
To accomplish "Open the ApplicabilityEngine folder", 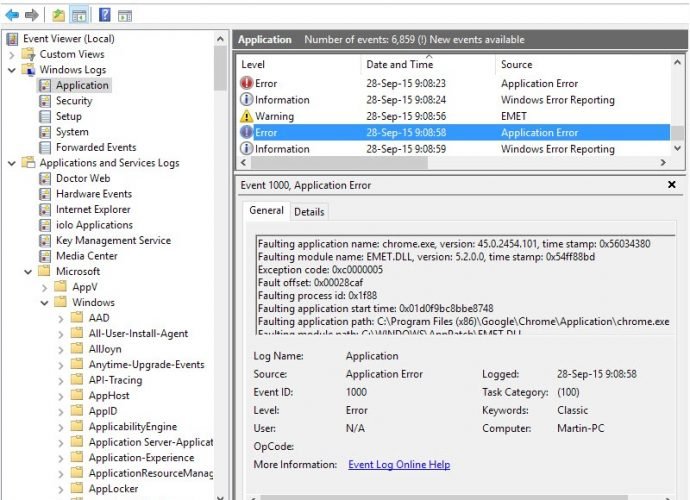I will [132, 426].
